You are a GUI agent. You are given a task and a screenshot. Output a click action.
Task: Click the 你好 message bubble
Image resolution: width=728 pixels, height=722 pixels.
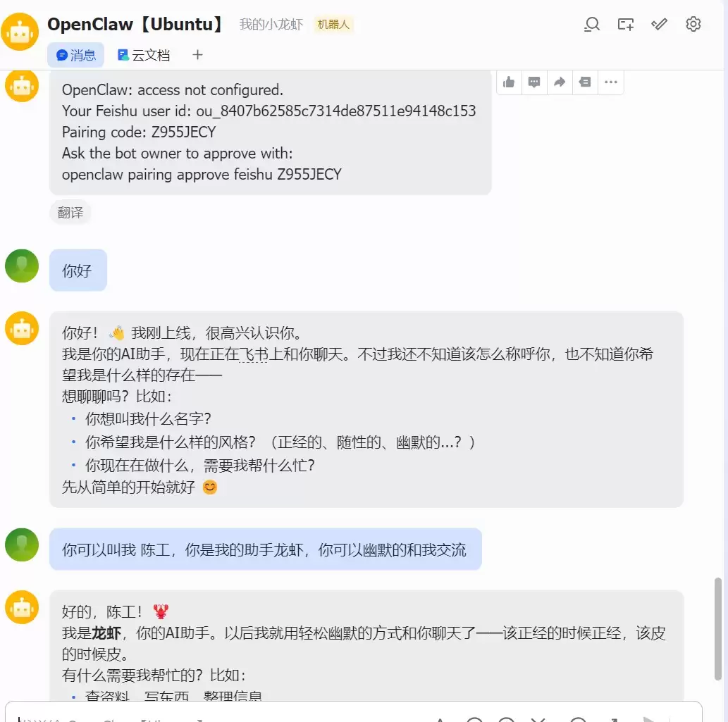click(x=78, y=270)
